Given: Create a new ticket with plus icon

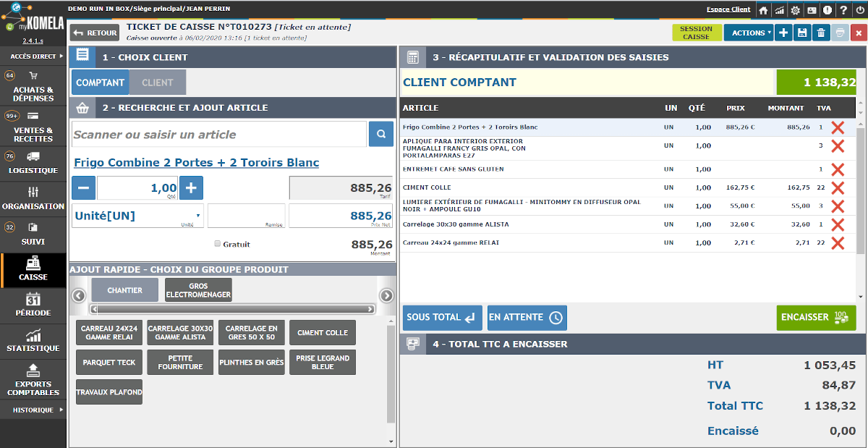Looking at the screenshot, I should pos(784,33).
